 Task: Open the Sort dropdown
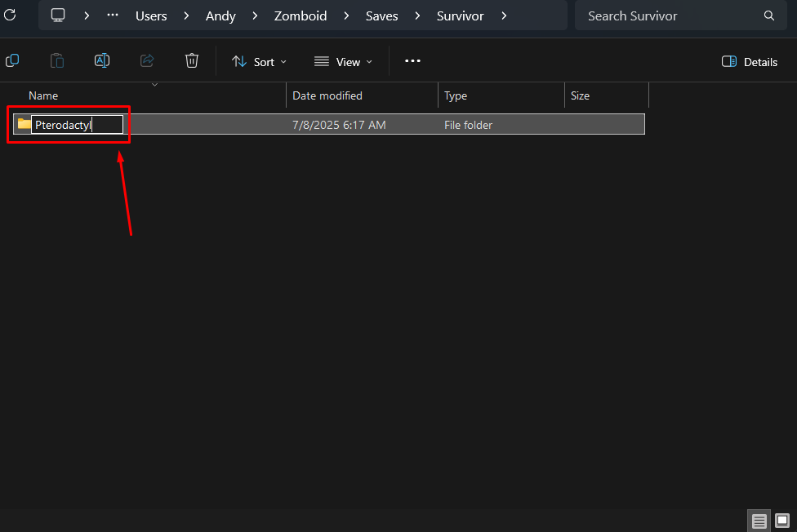pos(260,61)
